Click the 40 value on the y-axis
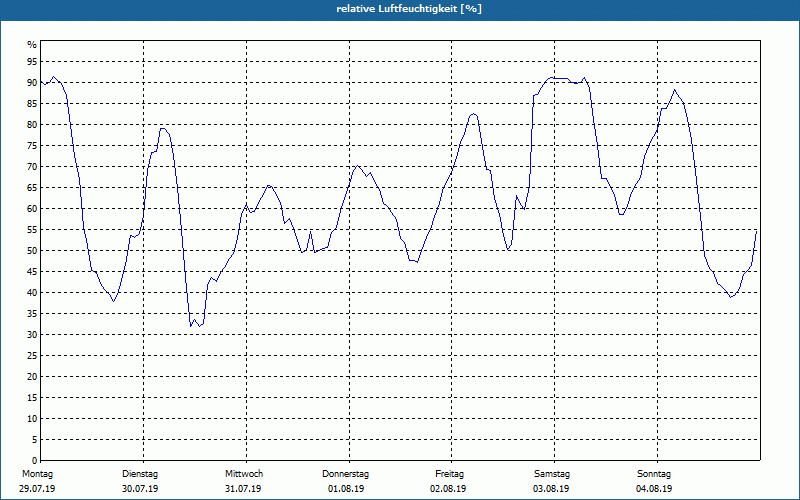This screenshot has height=500, width=800. click(32, 292)
